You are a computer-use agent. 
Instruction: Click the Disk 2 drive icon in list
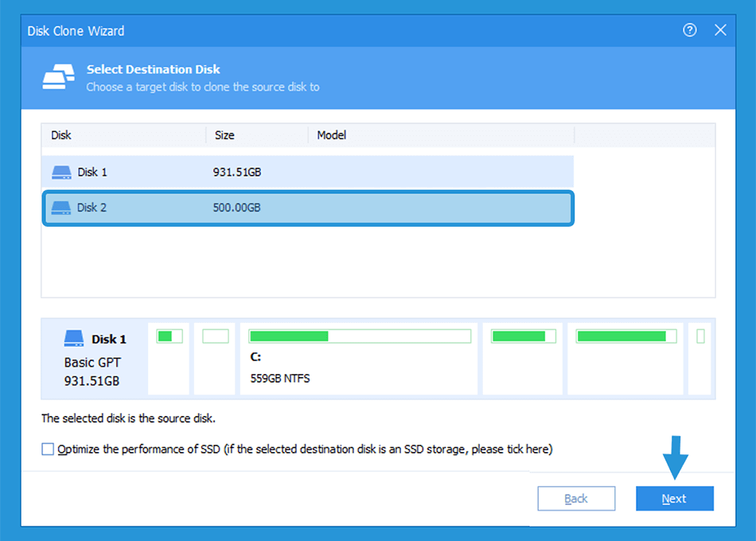point(61,208)
